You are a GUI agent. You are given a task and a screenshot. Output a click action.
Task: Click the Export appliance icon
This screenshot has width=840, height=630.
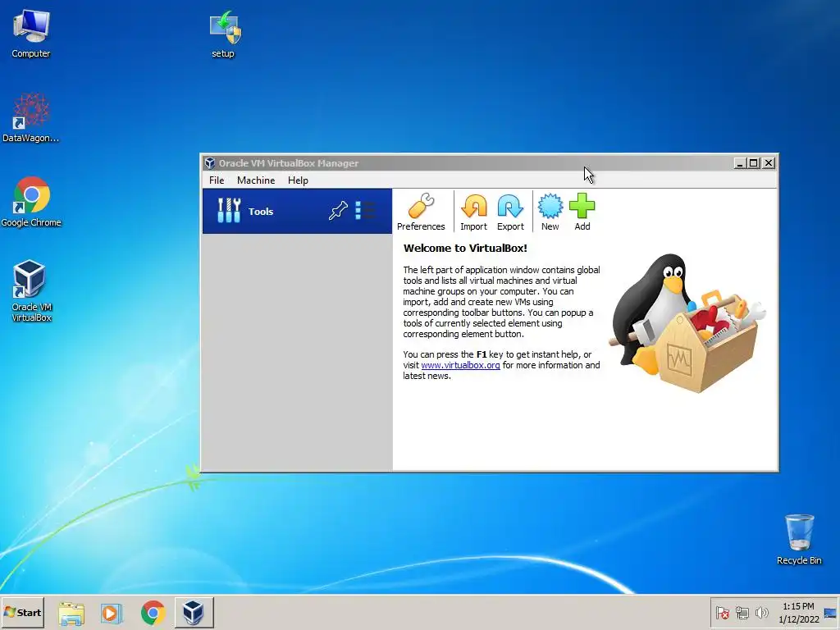(510, 212)
